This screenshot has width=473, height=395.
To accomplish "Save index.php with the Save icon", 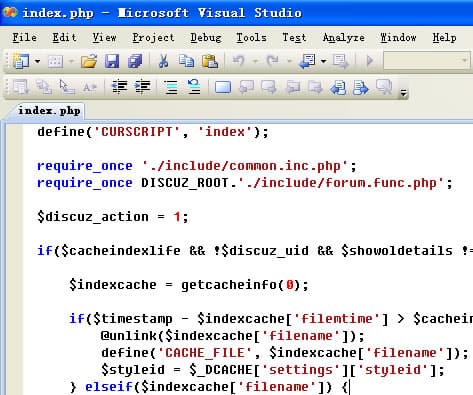I will coord(112,61).
